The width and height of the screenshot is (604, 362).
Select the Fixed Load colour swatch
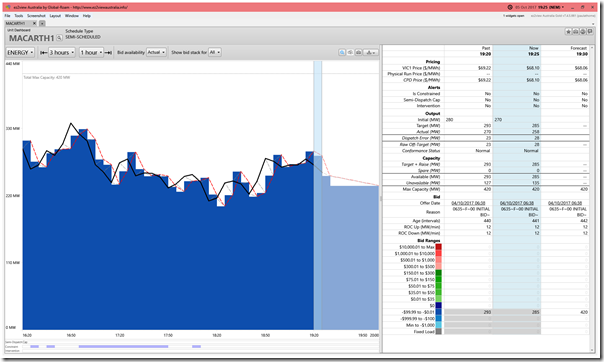click(x=438, y=332)
